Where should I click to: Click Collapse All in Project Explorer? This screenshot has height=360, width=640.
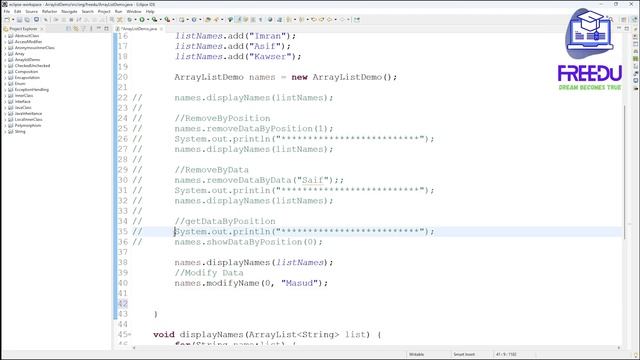(x=68, y=29)
